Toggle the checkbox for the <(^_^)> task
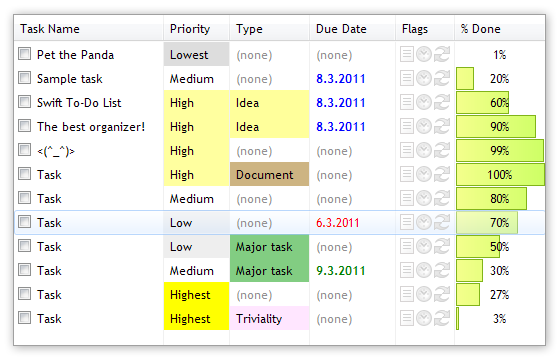 click(x=25, y=150)
